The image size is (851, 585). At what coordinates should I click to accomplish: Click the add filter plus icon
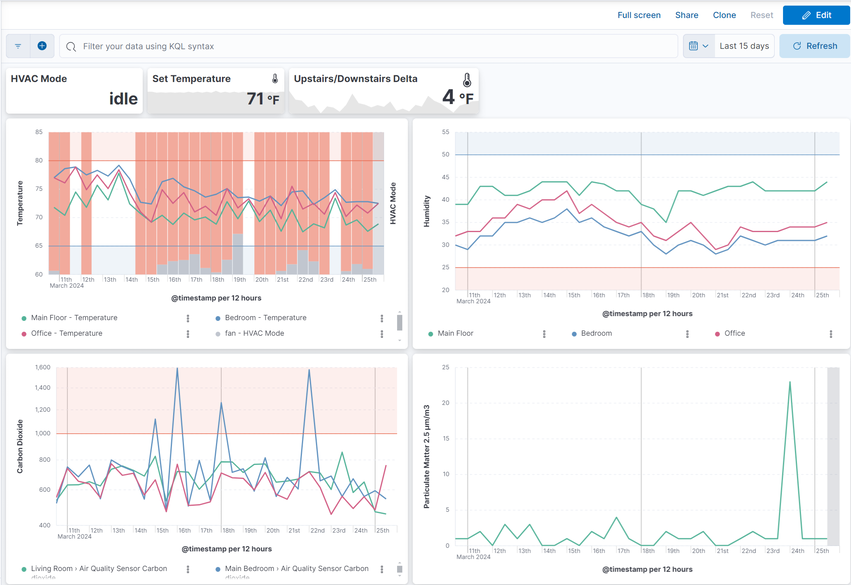tap(42, 46)
